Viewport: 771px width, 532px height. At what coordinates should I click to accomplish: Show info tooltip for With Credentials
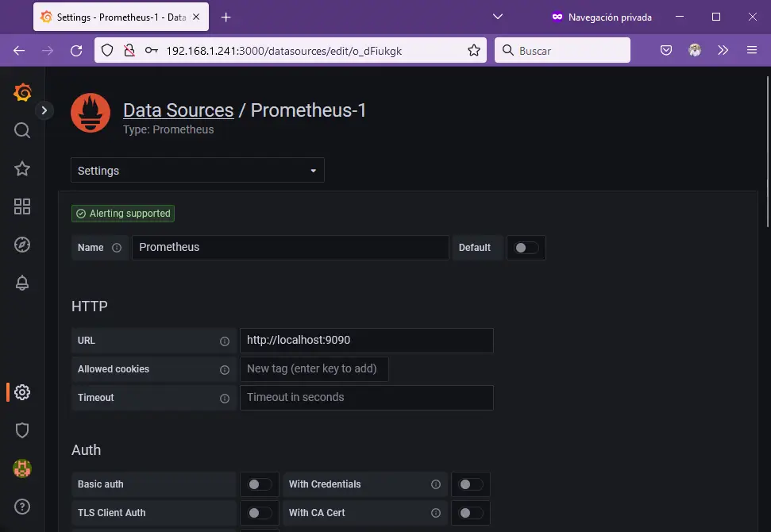[436, 484]
